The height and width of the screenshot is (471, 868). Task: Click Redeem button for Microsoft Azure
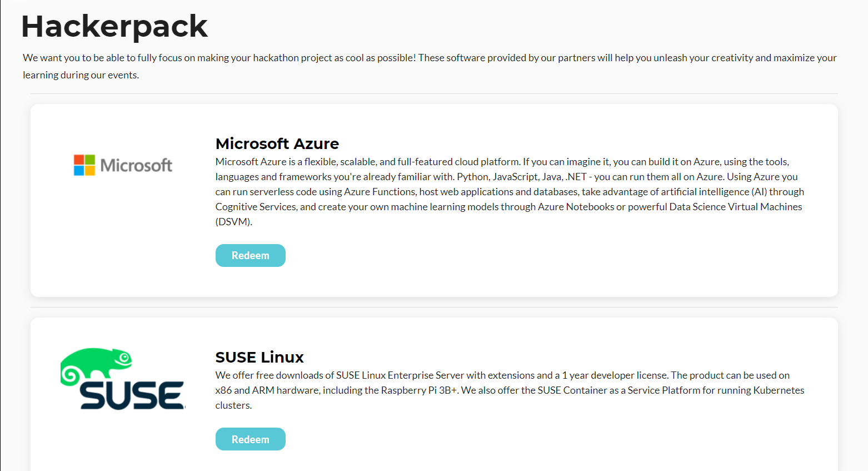coord(250,255)
